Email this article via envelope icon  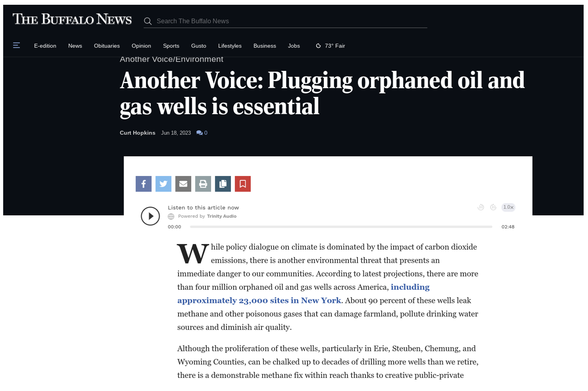pyautogui.click(x=183, y=184)
